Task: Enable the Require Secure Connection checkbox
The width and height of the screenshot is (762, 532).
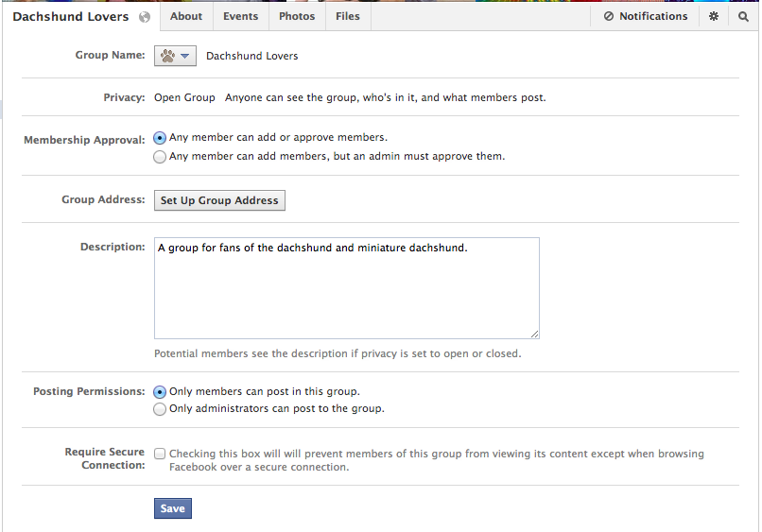Action: point(160,454)
